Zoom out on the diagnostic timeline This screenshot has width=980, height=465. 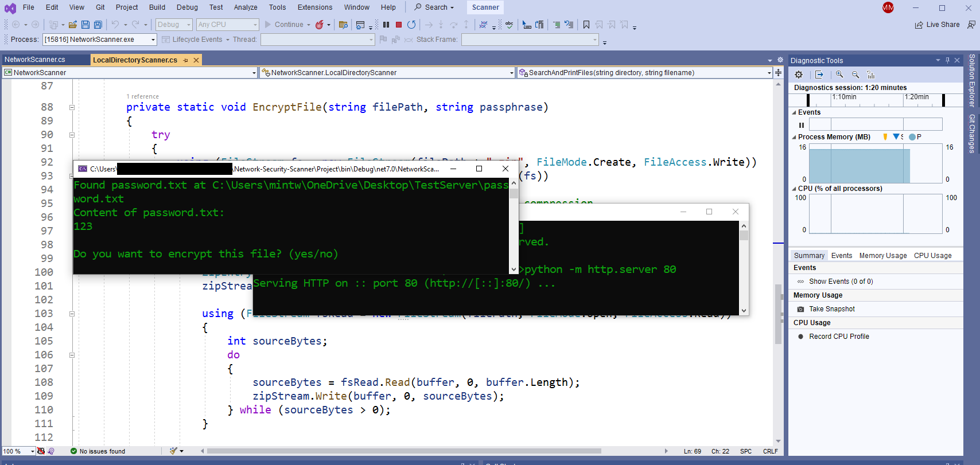[x=855, y=75]
